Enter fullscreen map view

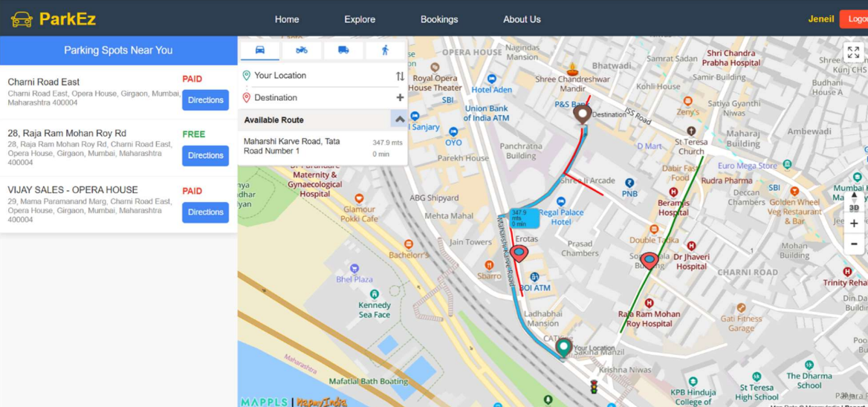pyautogui.click(x=853, y=53)
